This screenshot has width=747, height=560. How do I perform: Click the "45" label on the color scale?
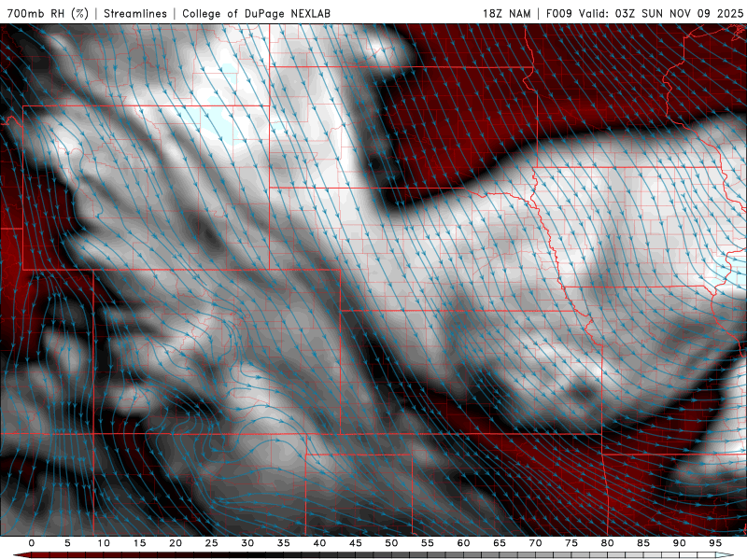coord(356,543)
